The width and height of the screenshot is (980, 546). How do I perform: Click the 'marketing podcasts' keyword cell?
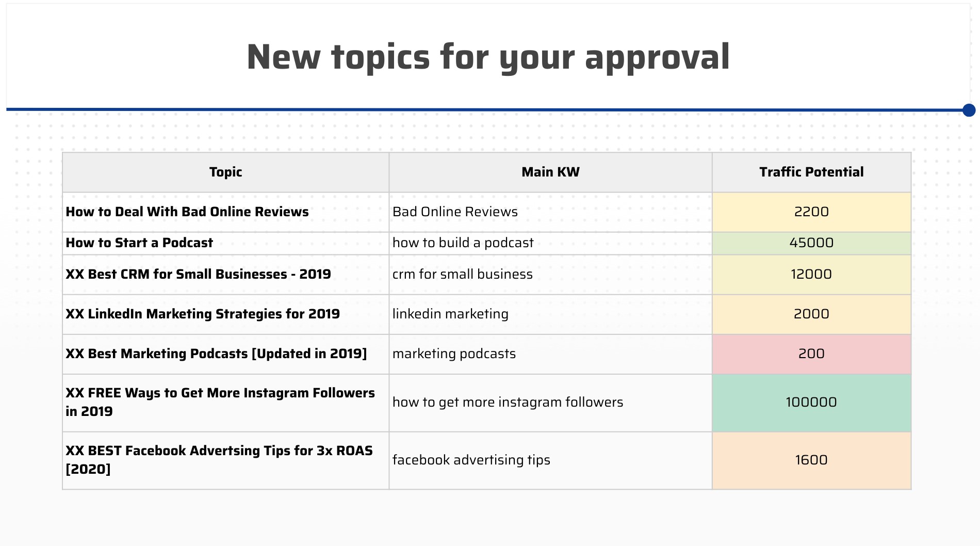[550, 354]
